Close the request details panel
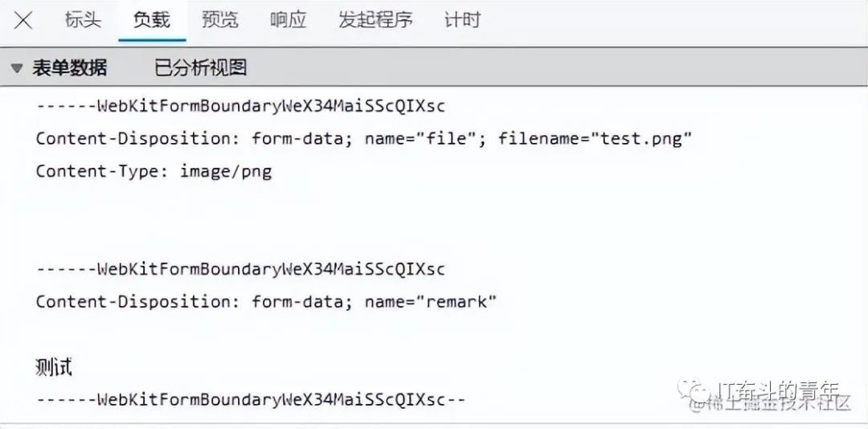 pyautogui.click(x=23, y=21)
